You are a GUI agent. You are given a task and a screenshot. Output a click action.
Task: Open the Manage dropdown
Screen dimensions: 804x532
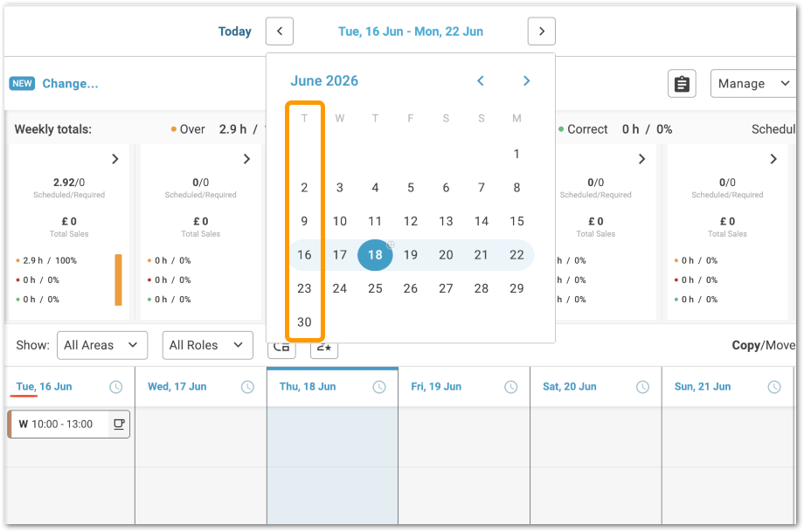[x=753, y=84]
